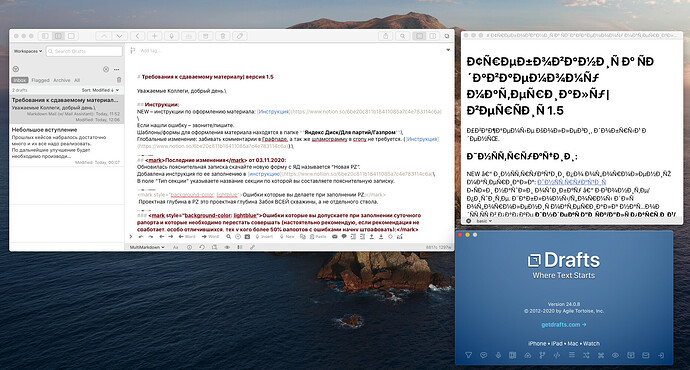The width and height of the screenshot is (690, 370).
Task: Open the basic template dropdown in the preview window
Action: tap(484, 221)
